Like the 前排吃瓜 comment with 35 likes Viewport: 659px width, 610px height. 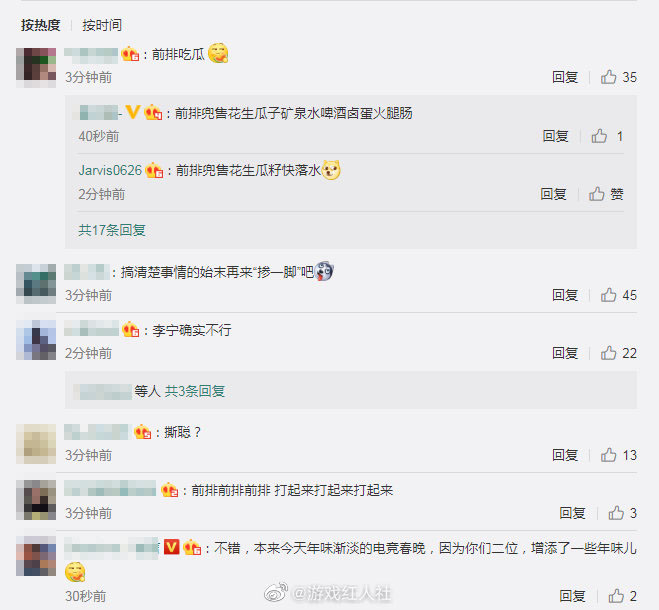608,77
